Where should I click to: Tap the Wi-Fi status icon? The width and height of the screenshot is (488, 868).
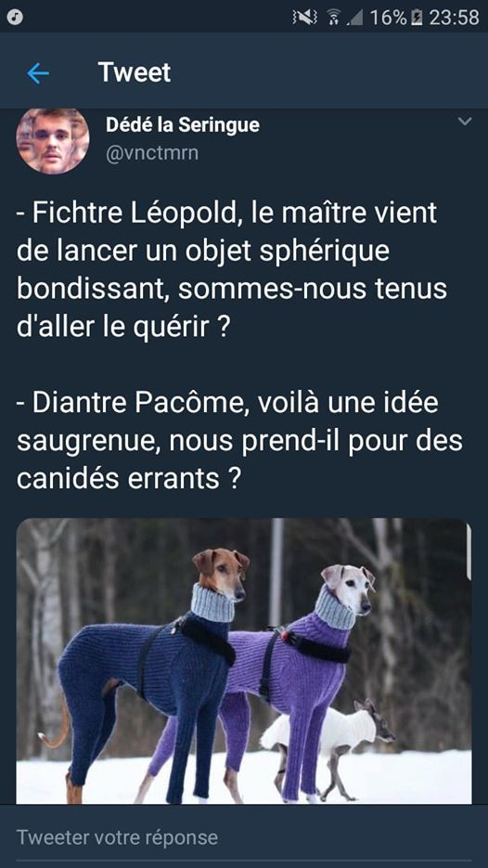click(332, 18)
